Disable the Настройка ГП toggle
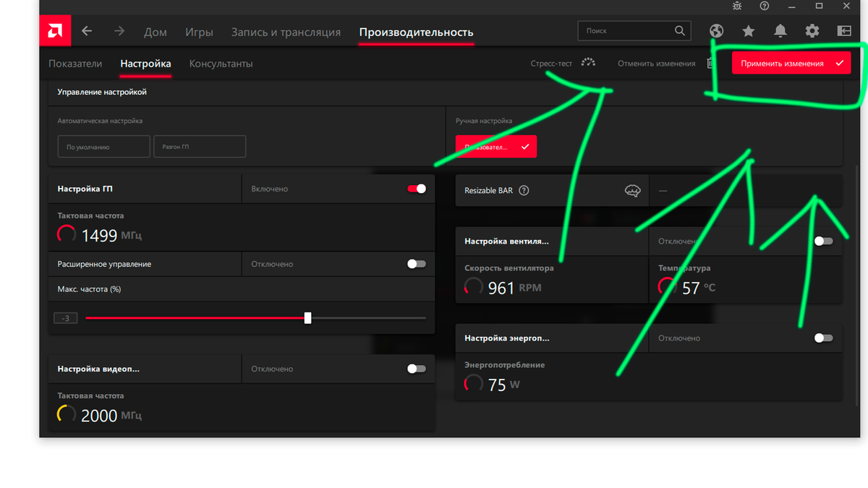Viewport: 868px width, 488px height. 417,189
